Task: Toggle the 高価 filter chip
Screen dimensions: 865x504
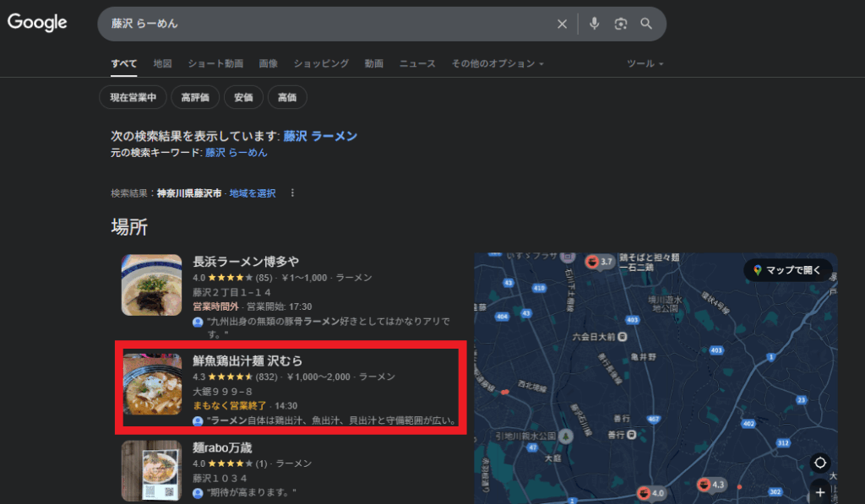Action: tap(287, 98)
